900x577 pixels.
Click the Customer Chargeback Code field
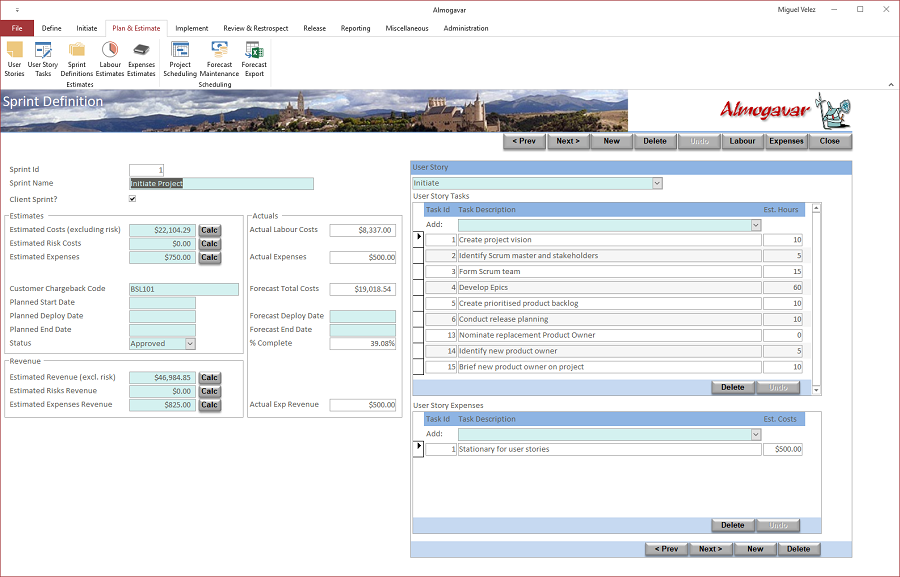tap(184, 289)
